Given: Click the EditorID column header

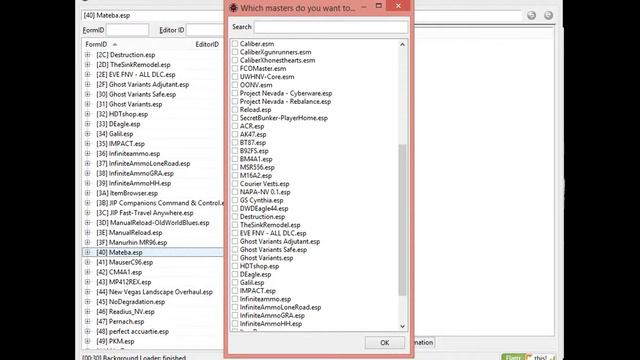Looking at the screenshot, I should point(207,44).
